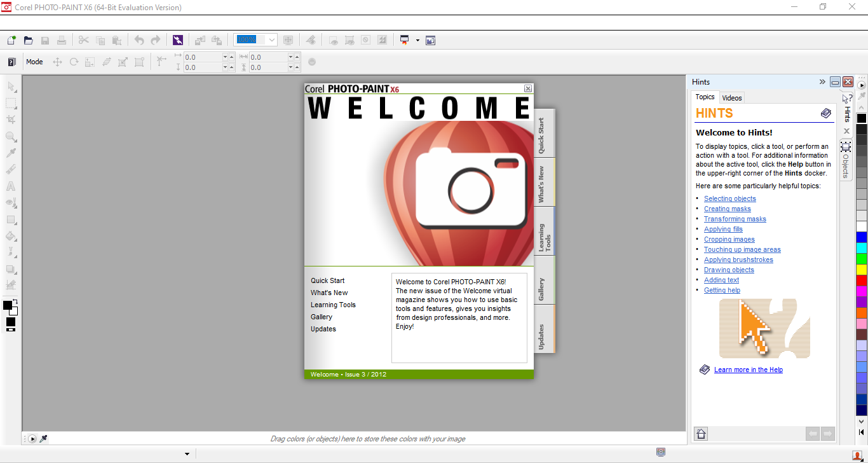The height and width of the screenshot is (463, 868).
Task: Click Learn more in the Help link
Action: [748, 370]
